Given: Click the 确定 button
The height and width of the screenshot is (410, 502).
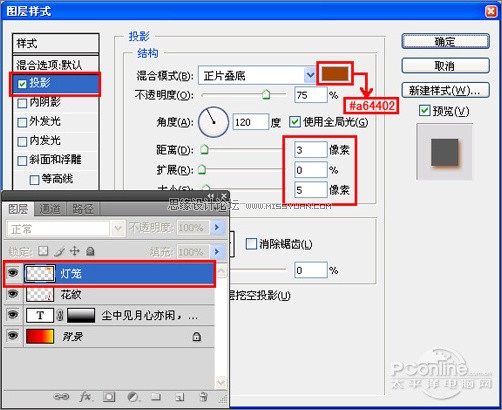Looking at the screenshot, I should click(445, 42).
